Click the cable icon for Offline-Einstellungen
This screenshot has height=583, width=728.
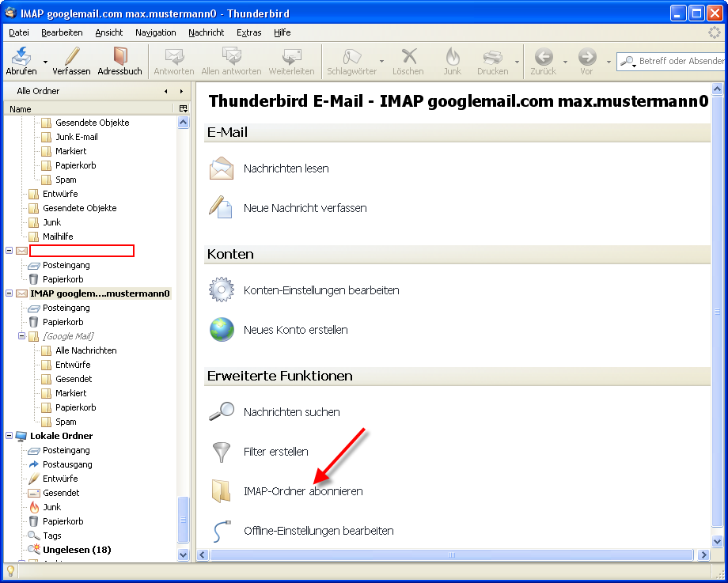click(221, 531)
